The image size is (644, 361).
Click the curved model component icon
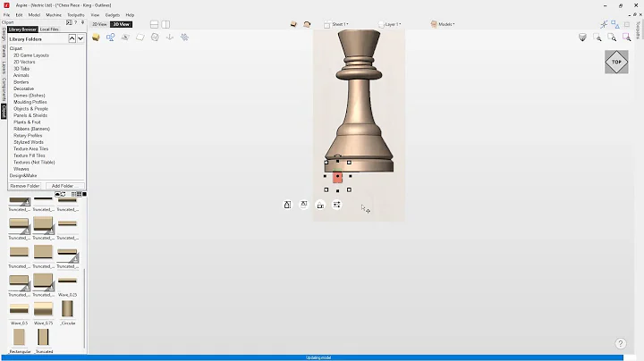coord(307,24)
